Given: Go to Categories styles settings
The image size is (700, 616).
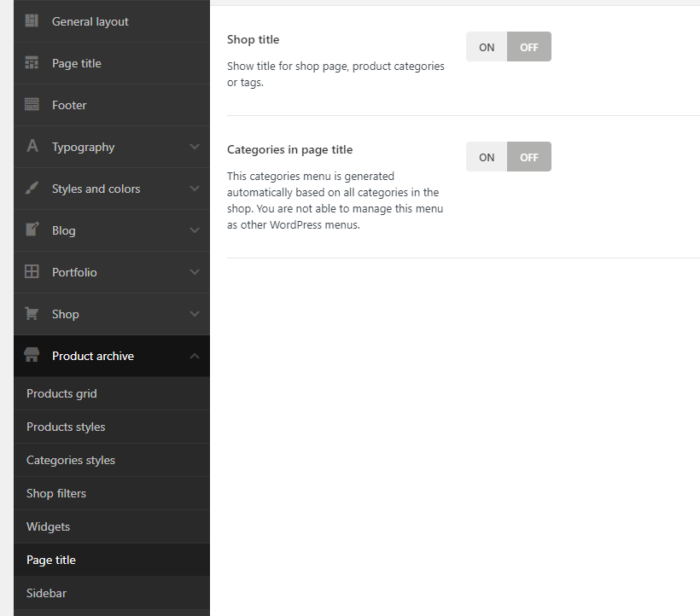Looking at the screenshot, I should point(71,460).
